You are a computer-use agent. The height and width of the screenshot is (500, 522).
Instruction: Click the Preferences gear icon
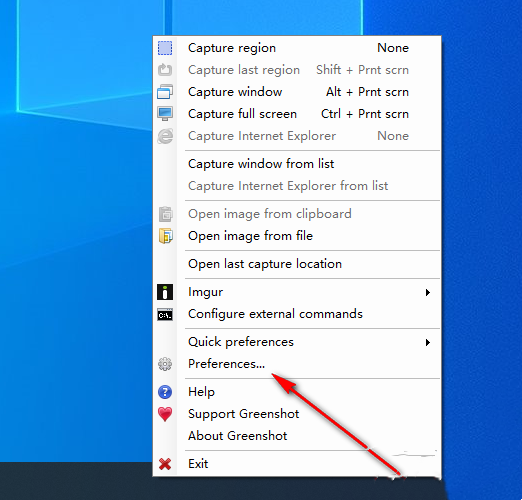point(165,364)
